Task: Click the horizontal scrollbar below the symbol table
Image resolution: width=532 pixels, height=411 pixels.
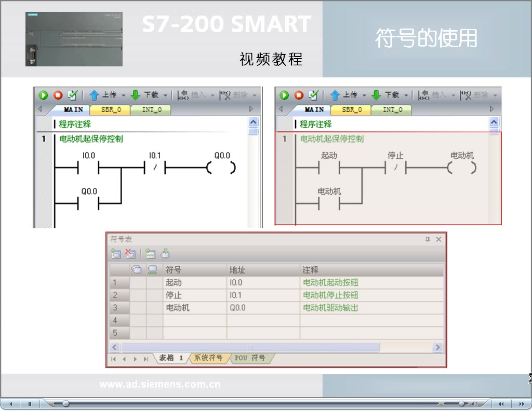Action: [x=249, y=347]
